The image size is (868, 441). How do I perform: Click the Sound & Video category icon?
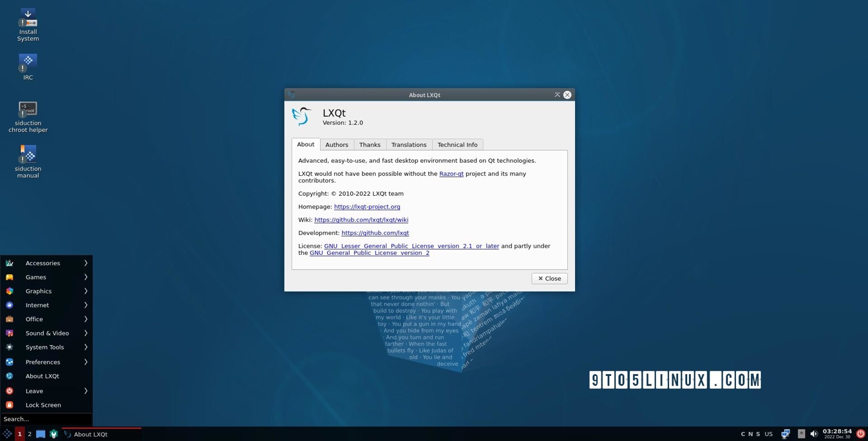[10, 333]
